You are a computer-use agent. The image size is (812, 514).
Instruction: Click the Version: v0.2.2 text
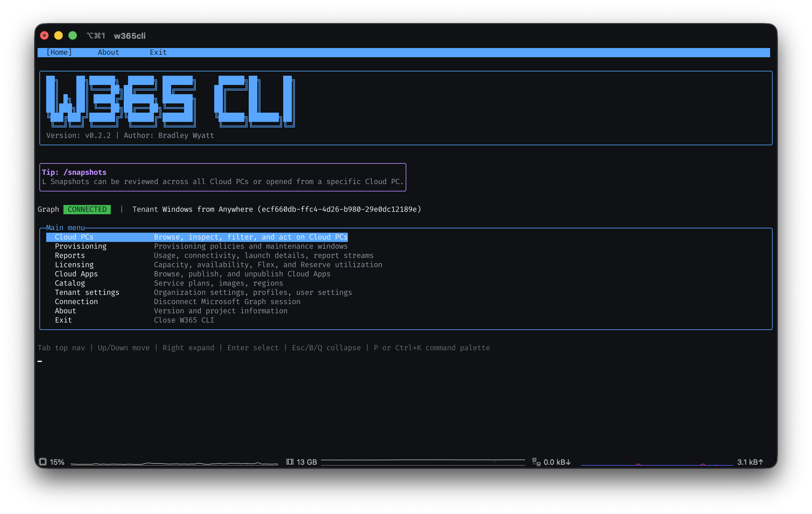pos(78,136)
